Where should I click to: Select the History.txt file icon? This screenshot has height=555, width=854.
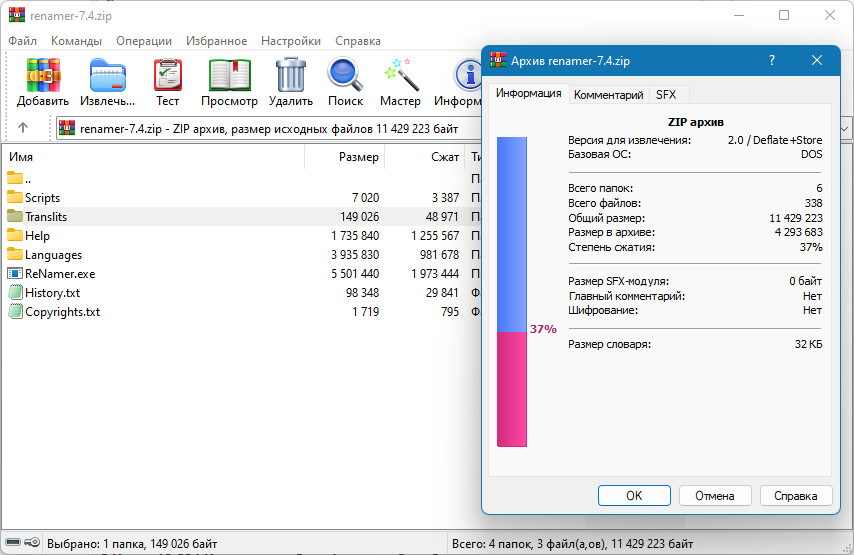[x=16, y=292]
